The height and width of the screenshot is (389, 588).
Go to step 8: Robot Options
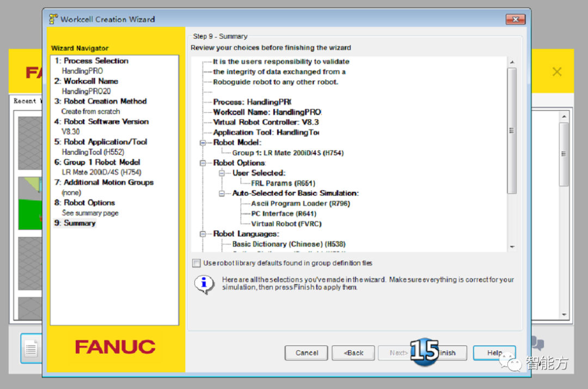pyautogui.click(x=85, y=203)
